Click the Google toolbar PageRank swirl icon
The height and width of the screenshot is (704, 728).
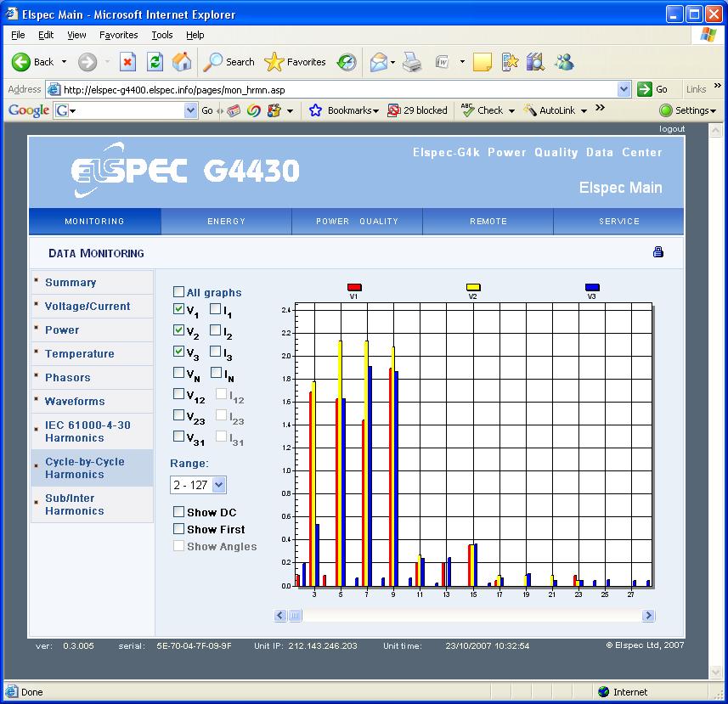pyautogui.click(x=253, y=110)
